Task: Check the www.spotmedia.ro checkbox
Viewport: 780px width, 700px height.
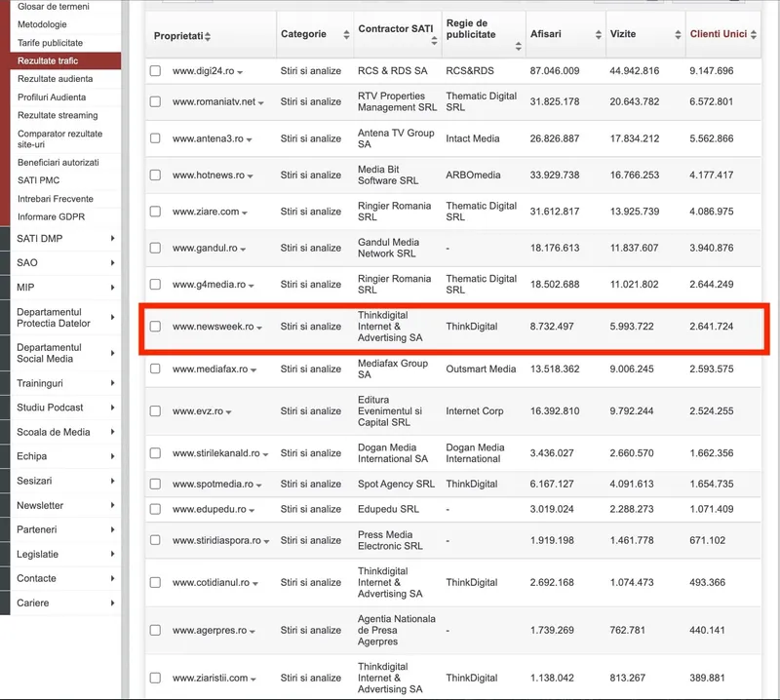Action: pyautogui.click(x=155, y=484)
